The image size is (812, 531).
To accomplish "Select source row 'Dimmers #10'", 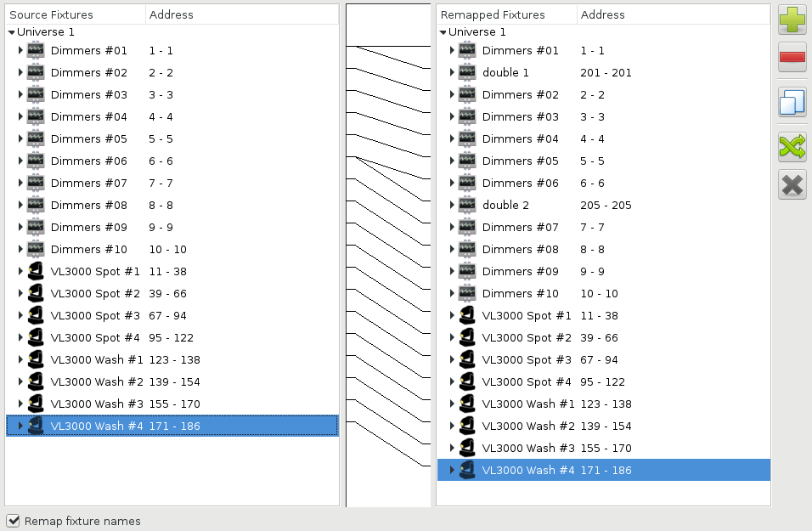I will pyautogui.click(x=172, y=249).
